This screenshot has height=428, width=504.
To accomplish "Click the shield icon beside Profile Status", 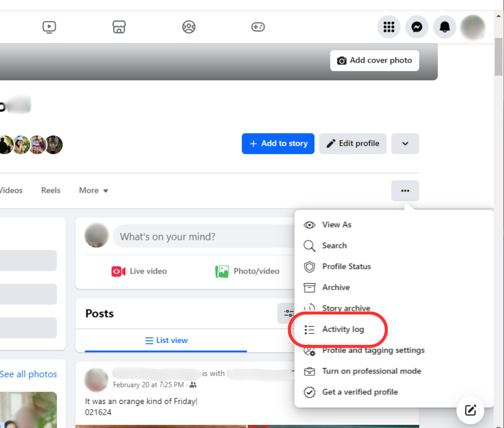I will (x=309, y=267).
